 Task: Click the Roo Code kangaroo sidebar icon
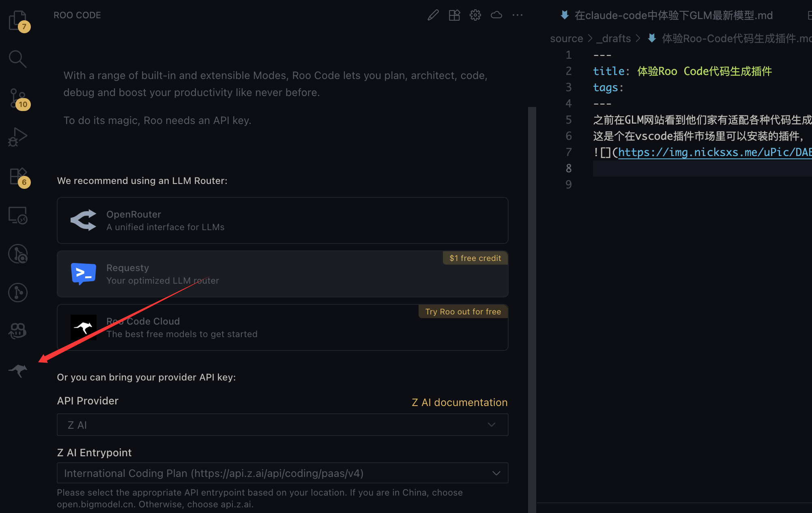(x=18, y=370)
